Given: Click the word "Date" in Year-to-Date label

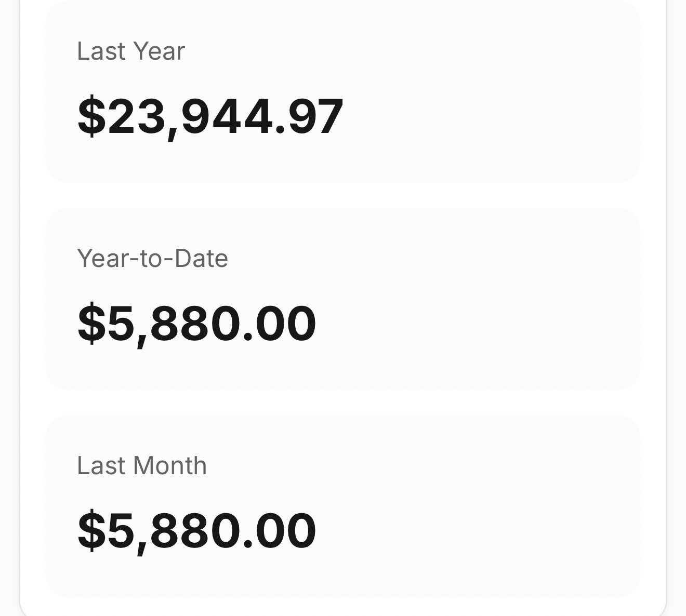Looking at the screenshot, I should 202,258.
